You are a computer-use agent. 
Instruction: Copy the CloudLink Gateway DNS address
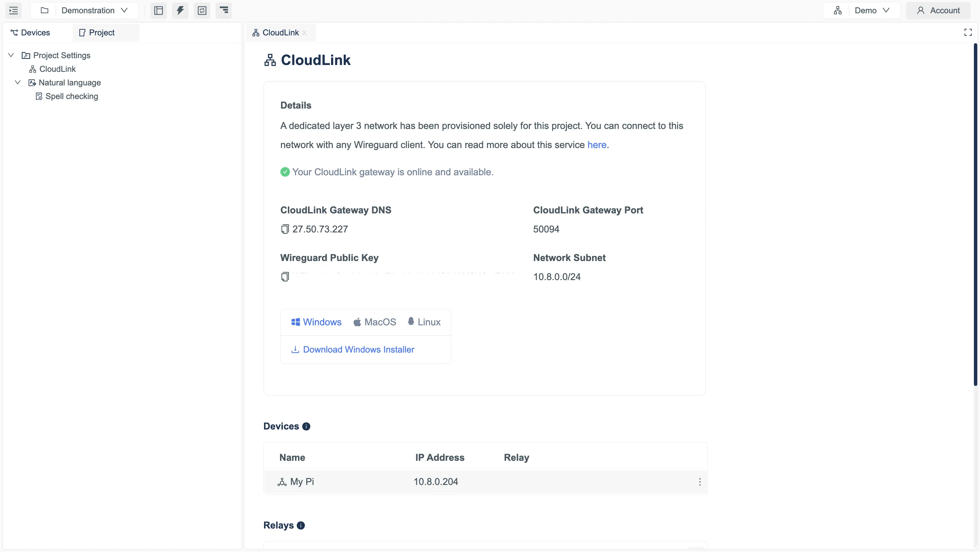click(285, 229)
